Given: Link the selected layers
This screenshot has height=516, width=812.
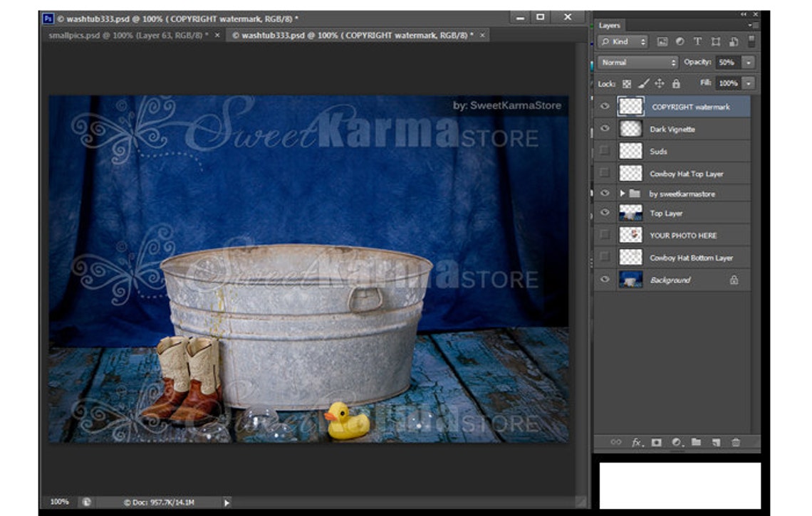Looking at the screenshot, I should point(617,441).
